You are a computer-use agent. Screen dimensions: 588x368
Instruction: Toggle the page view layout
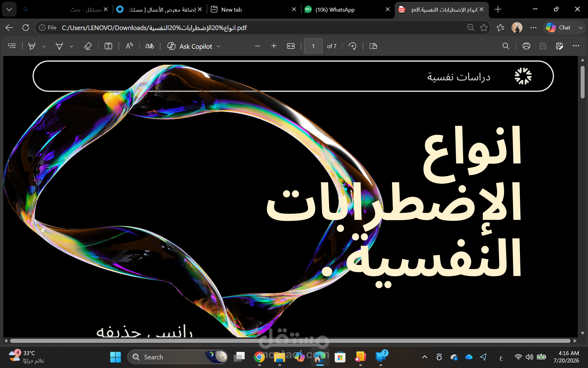coord(373,46)
